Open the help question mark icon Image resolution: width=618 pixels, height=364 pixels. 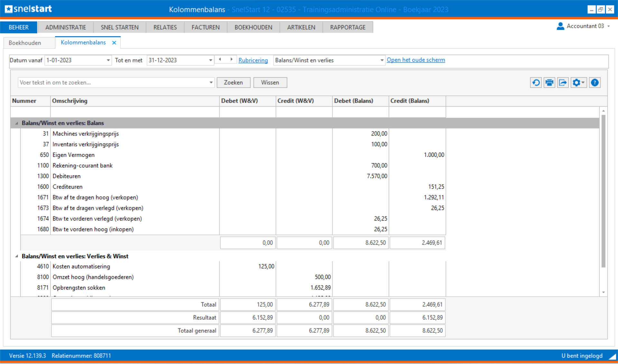click(x=595, y=83)
